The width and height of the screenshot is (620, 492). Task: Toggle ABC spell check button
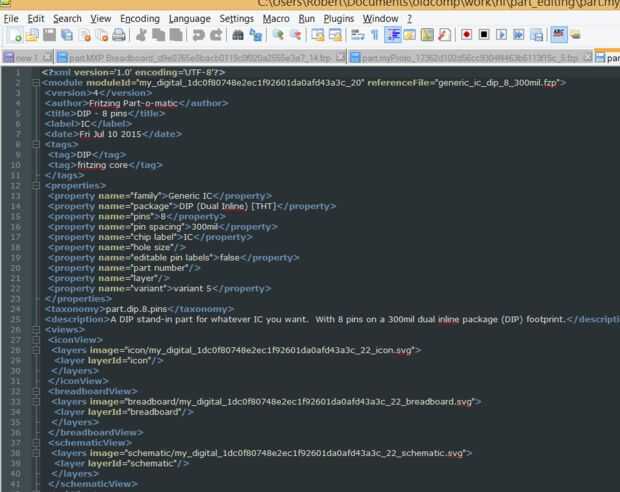click(559, 35)
